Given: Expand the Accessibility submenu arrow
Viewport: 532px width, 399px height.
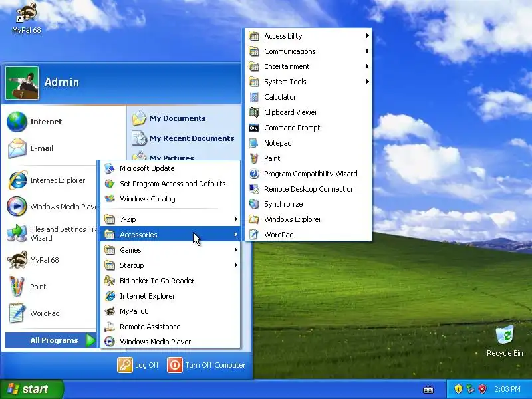Looking at the screenshot, I should pyautogui.click(x=368, y=36).
